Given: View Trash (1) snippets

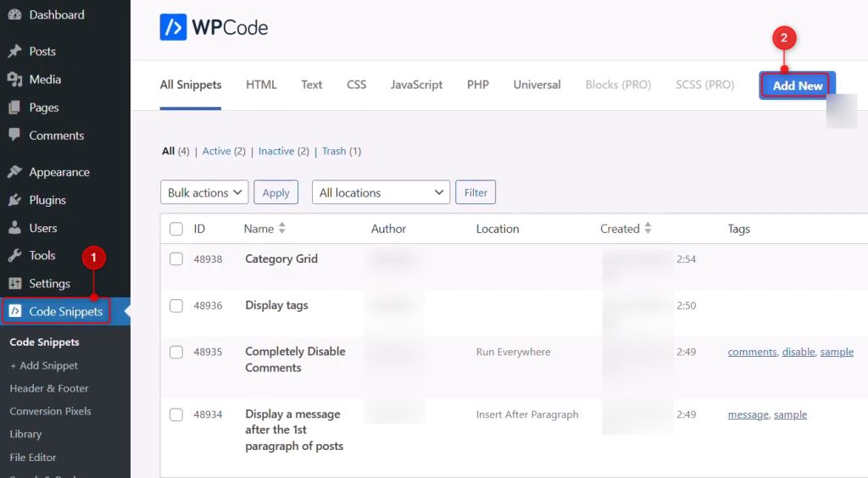Looking at the screenshot, I should (x=342, y=151).
